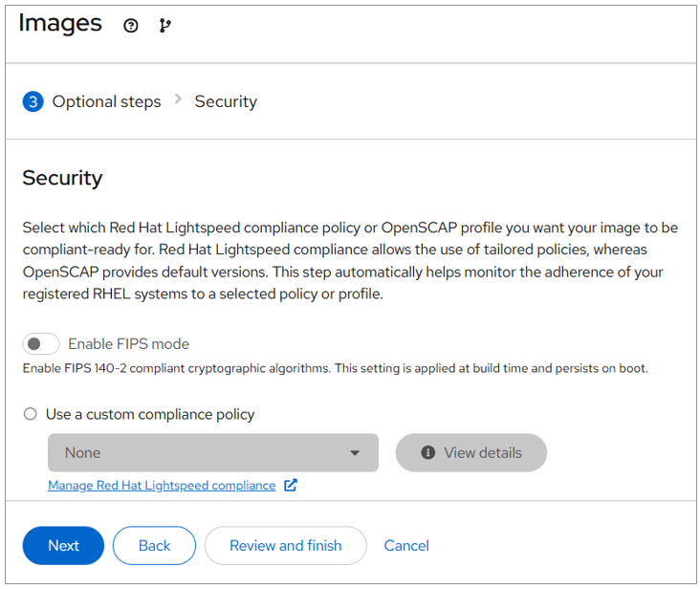Click the branch icon next to Images title
Viewport: 700px width, 589px height.
[164, 26]
